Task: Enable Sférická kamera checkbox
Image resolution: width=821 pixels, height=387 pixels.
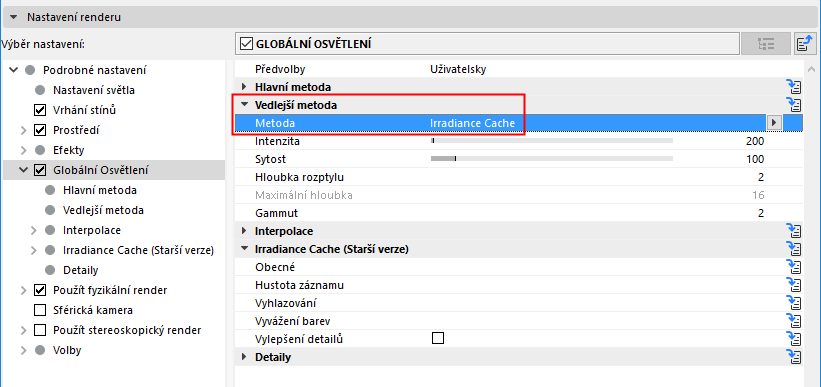Action: 40,310
